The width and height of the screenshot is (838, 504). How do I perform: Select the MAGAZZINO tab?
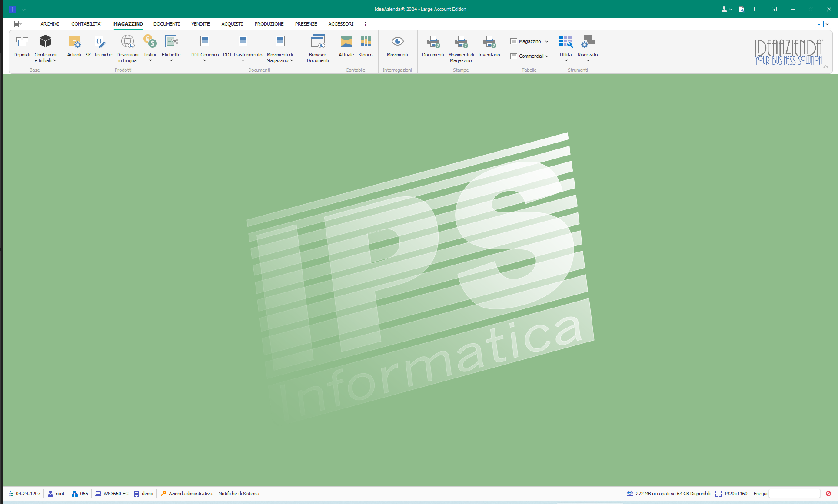pyautogui.click(x=128, y=24)
